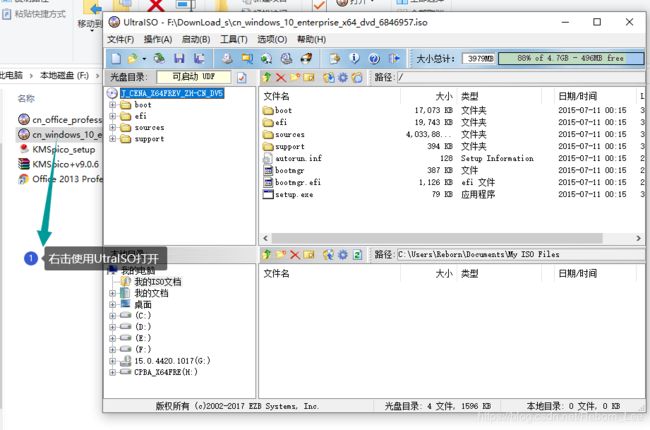
Task: Select autorun.inf in the ISO file list
Action: (x=298, y=158)
